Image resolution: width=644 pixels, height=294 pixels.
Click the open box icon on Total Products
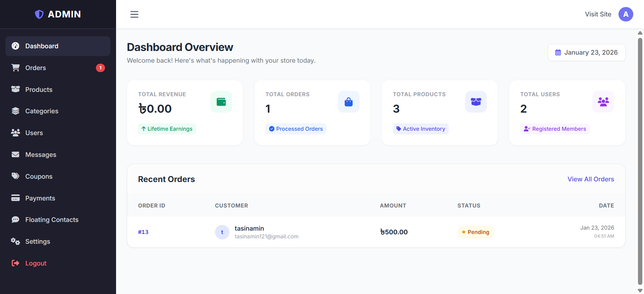pyautogui.click(x=476, y=102)
